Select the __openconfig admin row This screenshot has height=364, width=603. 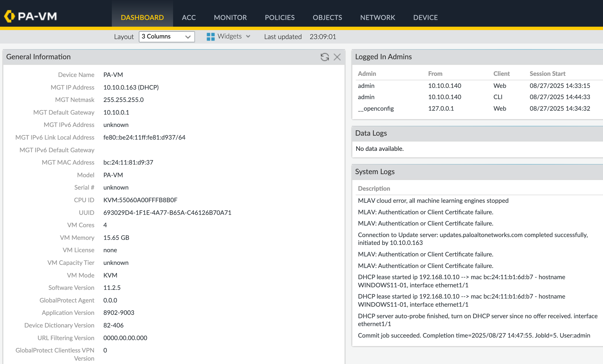[x=376, y=108]
